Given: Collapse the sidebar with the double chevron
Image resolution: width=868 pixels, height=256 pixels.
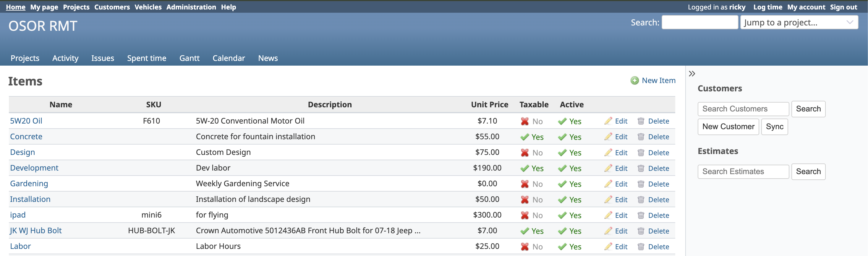Looking at the screenshot, I should click(x=692, y=74).
